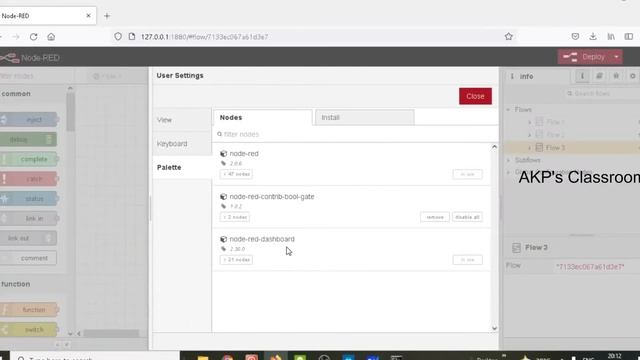Select the catch node in palette
The height and width of the screenshot is (360, 640).
click(29, 179)
